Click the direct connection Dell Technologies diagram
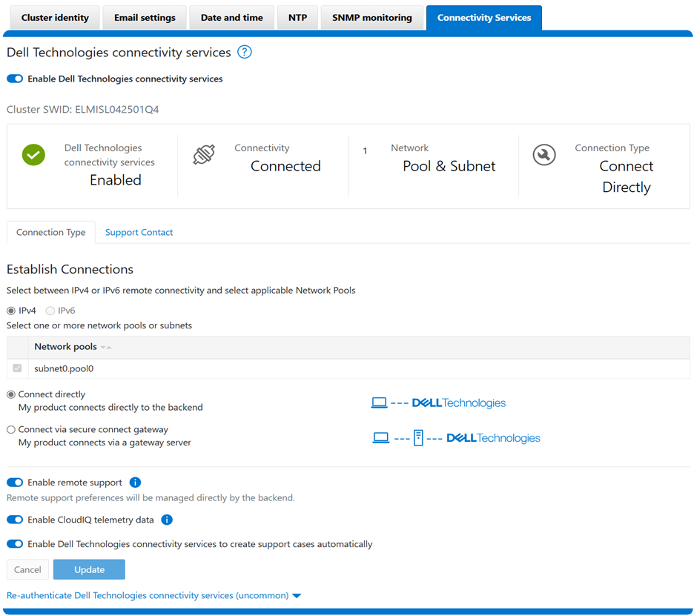This screenshot has width=694, height=616. (x=438, y=403)
